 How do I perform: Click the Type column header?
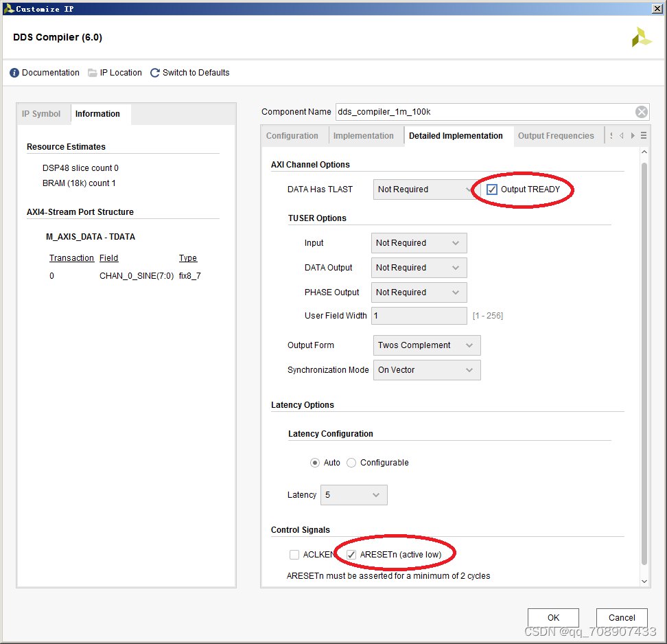tap(188, 258)
